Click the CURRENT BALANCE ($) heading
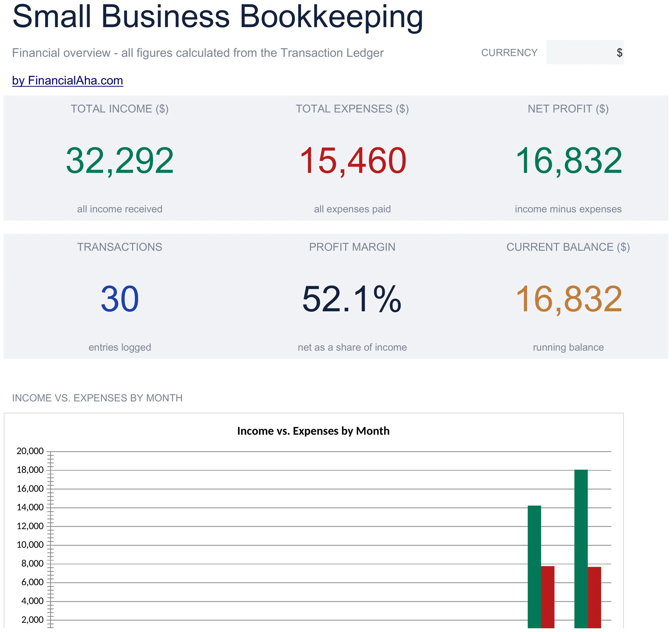 point(568,247)
